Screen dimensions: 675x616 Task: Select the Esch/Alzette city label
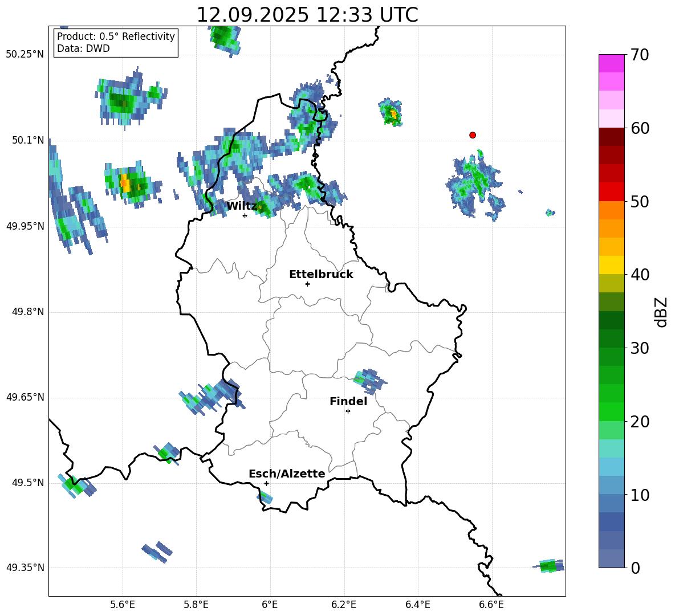[287, 474]
